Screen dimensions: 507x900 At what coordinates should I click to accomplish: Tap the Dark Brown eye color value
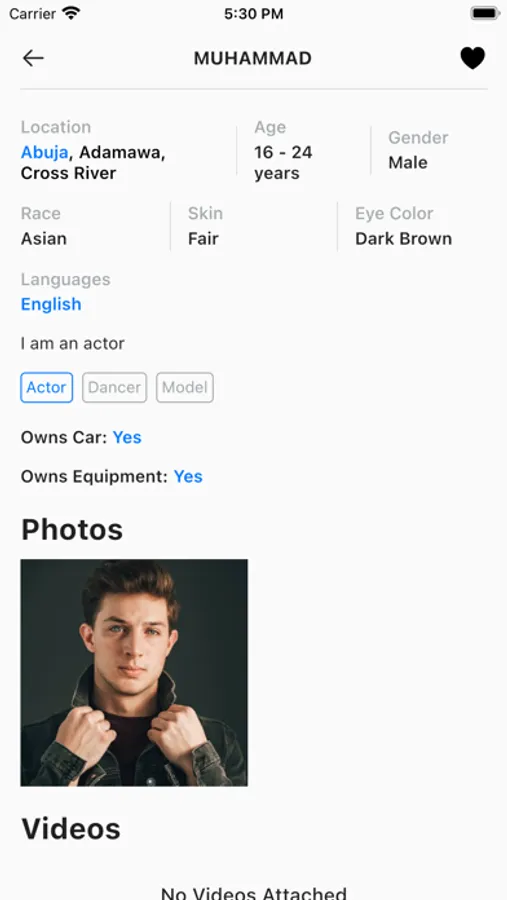coord(404,239)
